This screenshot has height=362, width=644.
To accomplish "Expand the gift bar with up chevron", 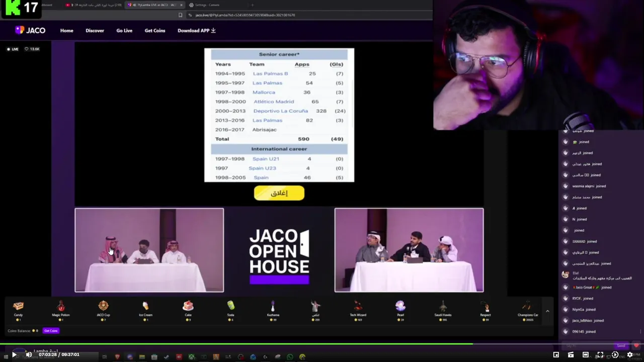I will [547, 311].
